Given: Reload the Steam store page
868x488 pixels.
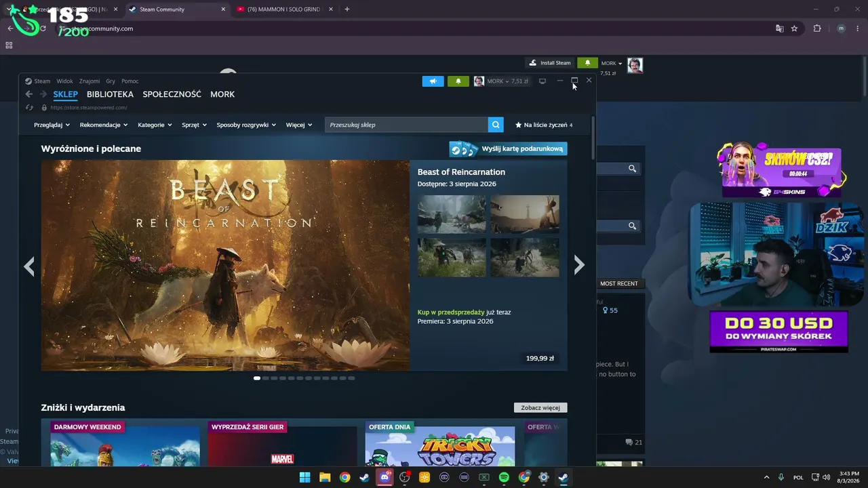Looking at the screenshot, I should click(29, 107).
